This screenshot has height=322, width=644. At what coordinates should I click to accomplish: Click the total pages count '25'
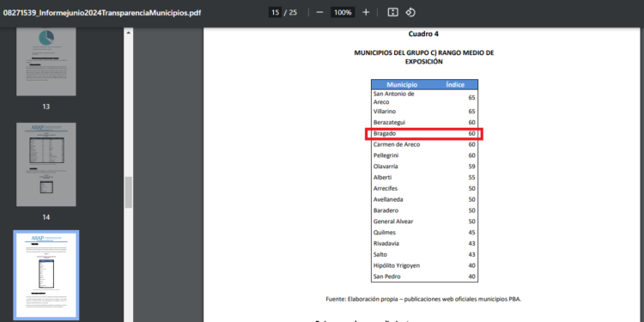click(293, 12)
